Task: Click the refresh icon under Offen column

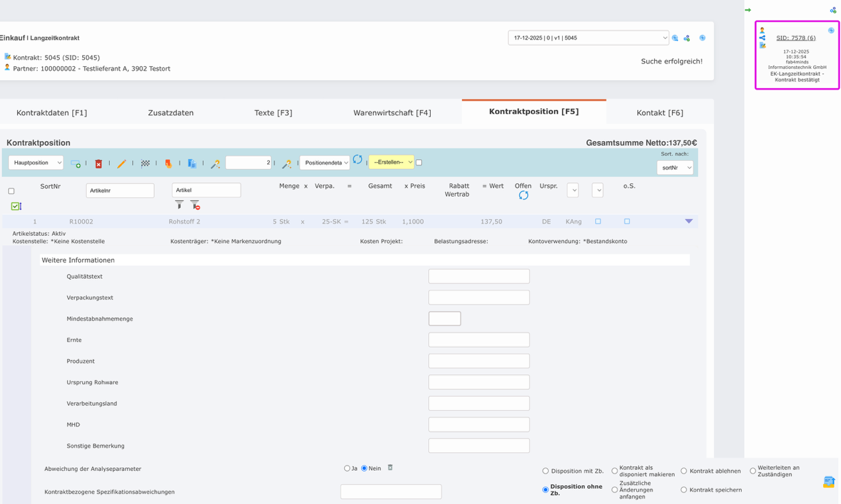Action: 523,195
